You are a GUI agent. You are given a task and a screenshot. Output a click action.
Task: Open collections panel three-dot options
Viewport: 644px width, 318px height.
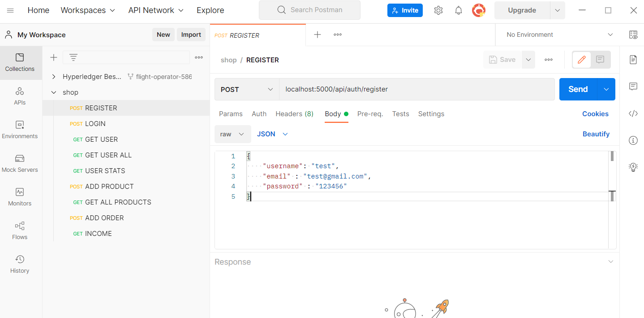199,57
